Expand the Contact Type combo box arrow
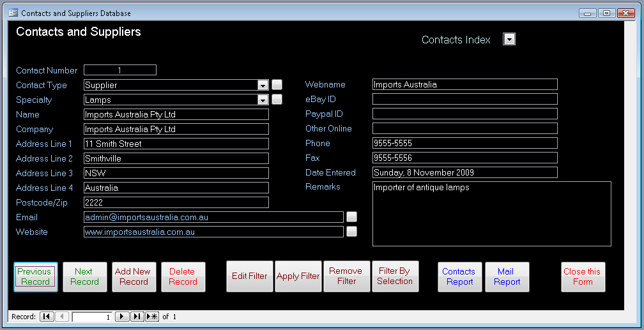 tap(263, 86)
